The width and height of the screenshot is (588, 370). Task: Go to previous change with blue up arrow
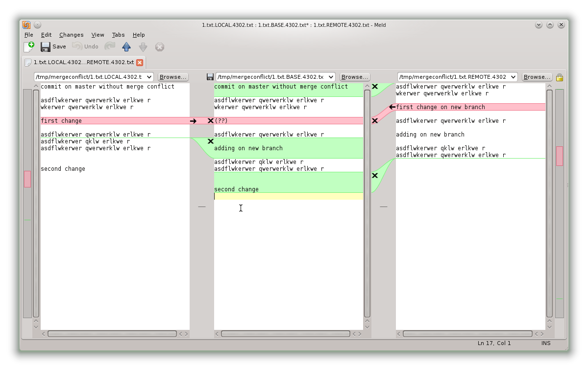tap(126, 46)
